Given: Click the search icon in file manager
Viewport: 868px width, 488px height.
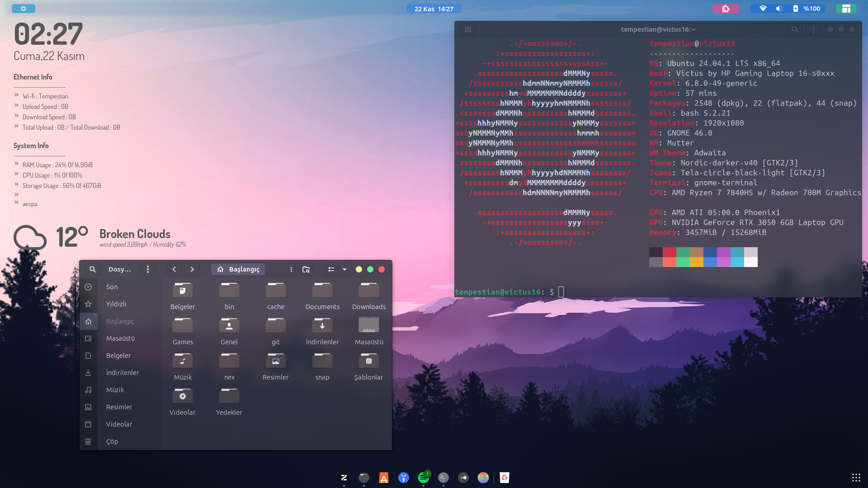Looking at the screenshot, I should click(92, 269).
